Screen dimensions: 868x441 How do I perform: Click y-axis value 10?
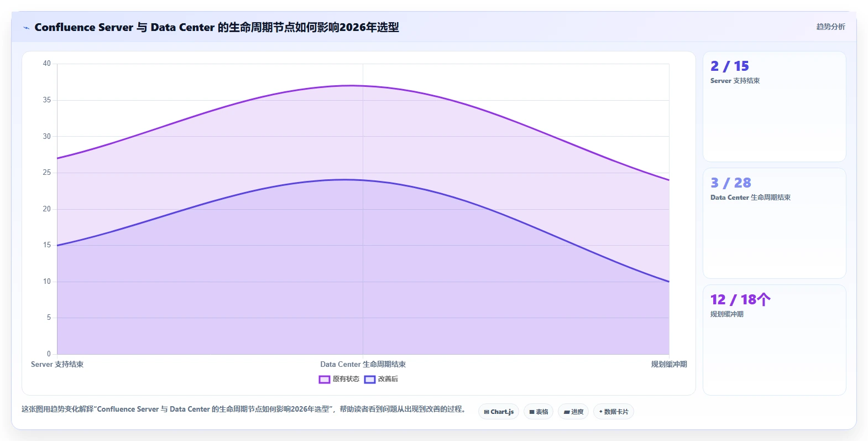(47, 282)
